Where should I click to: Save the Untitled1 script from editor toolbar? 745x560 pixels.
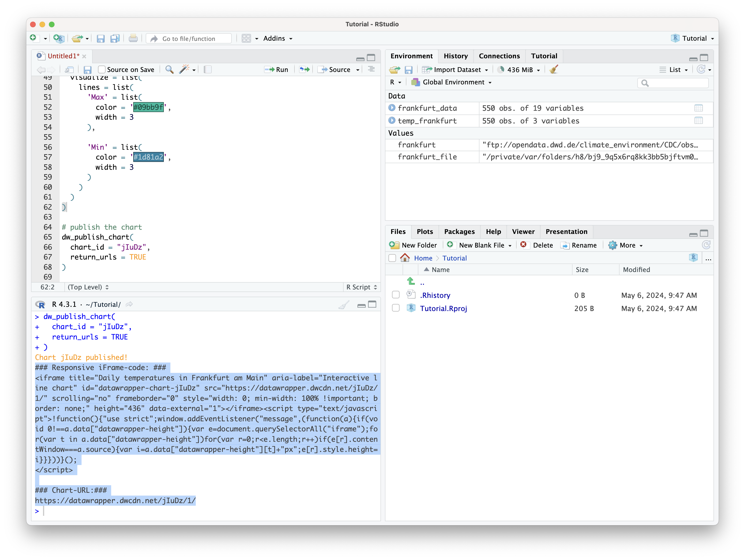click(x=88, y=70)
